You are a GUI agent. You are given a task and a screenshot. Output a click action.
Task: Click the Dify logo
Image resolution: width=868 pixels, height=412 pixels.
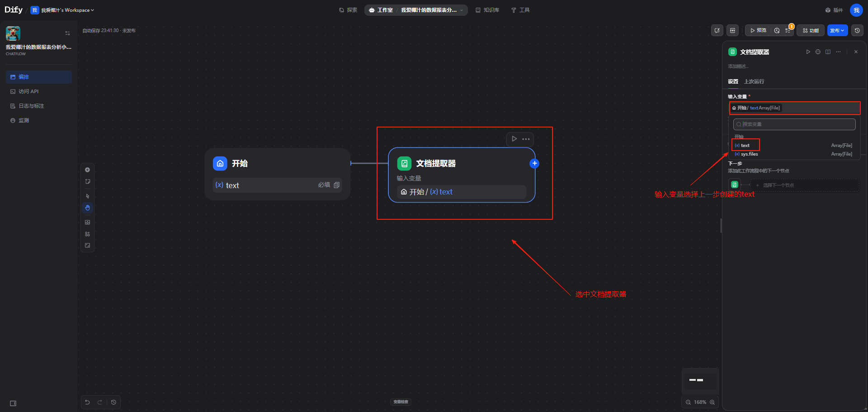(14, 10)
